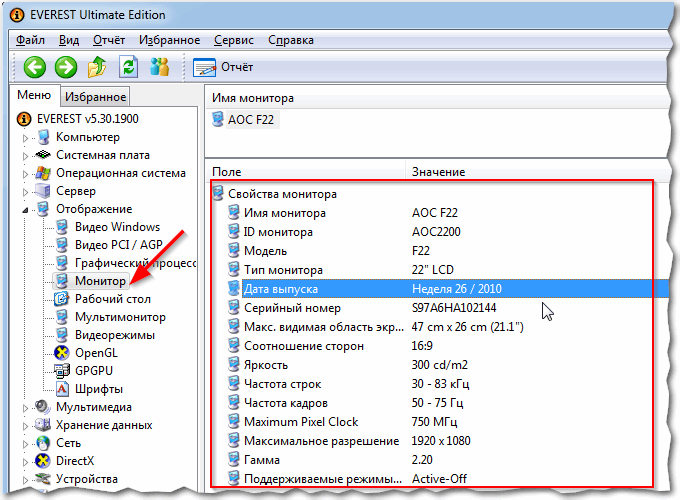Expand the Хранение данных tree node
This screenshot has height=500, width=680.
coord(24,425)
